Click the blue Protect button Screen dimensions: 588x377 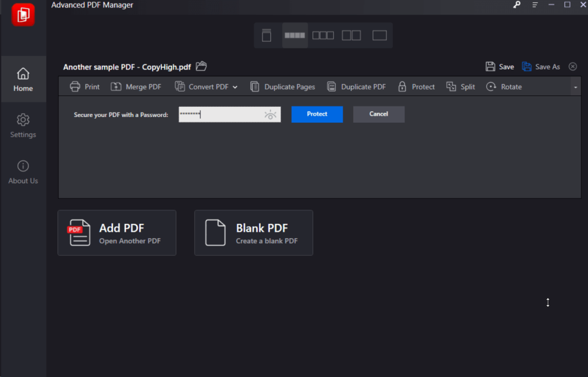[317, 114]
